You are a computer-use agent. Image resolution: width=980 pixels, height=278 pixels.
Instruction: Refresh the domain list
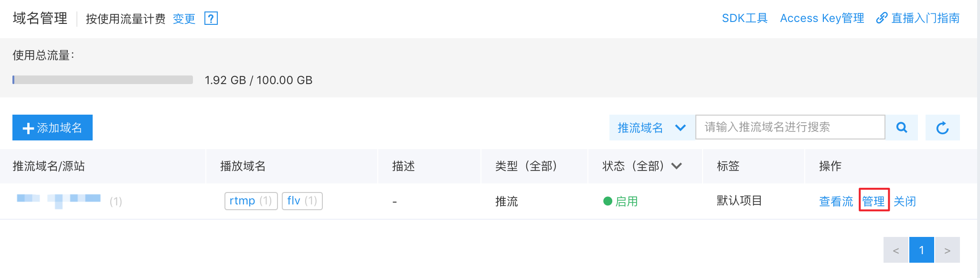click(942, 128)
